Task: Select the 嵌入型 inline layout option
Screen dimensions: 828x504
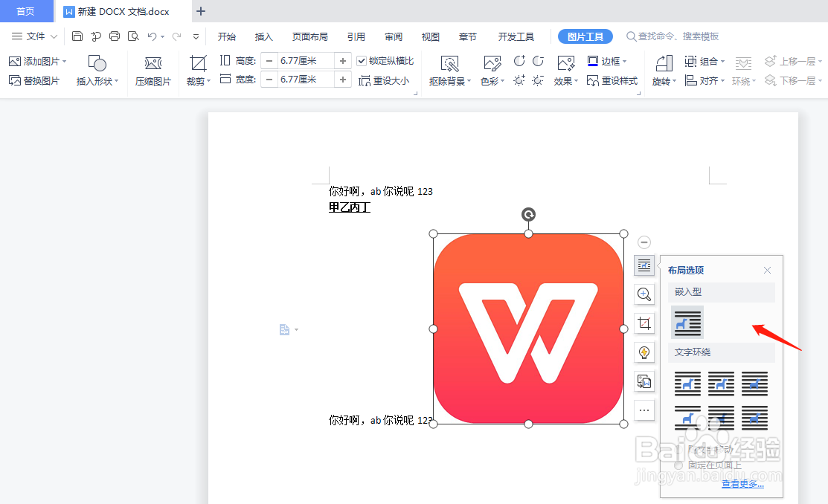Action: (x=687, y=323)
